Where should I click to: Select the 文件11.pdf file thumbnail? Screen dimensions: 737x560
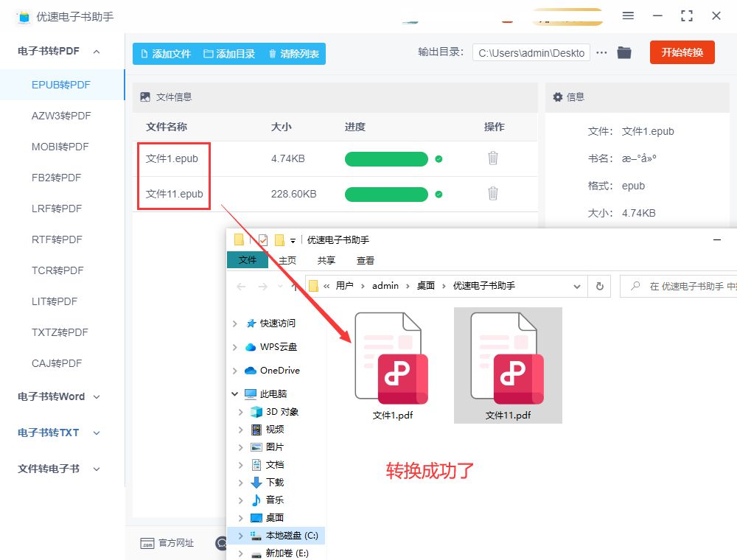[508, 365]
